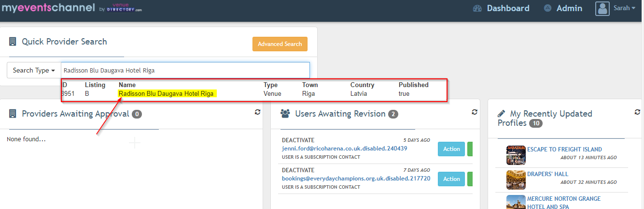Open bookings@everydaychampions.org.uk disabled user link
The image size is (644, 209).
[x=356, y=178]
